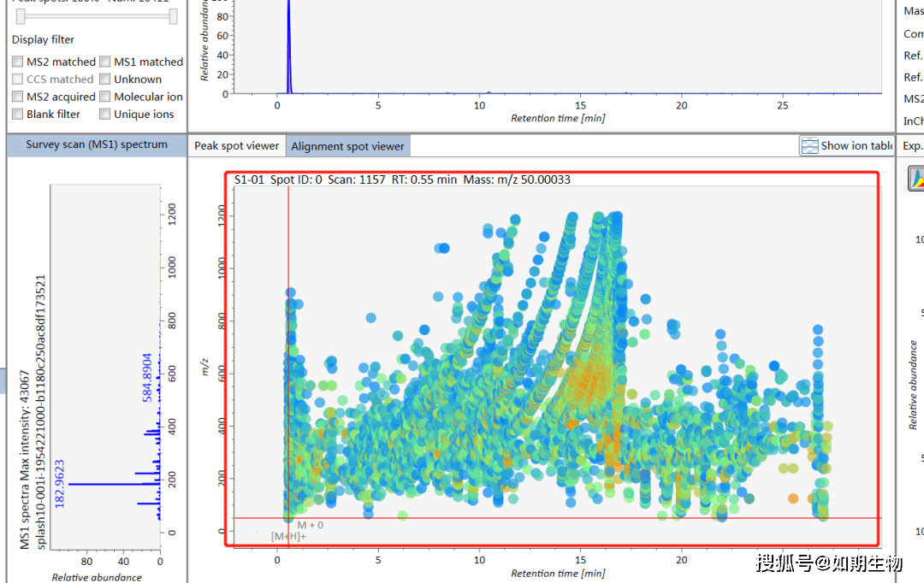
Task: Open the Survey scan (MS1) spectrum tab
Action: (97, 144)
